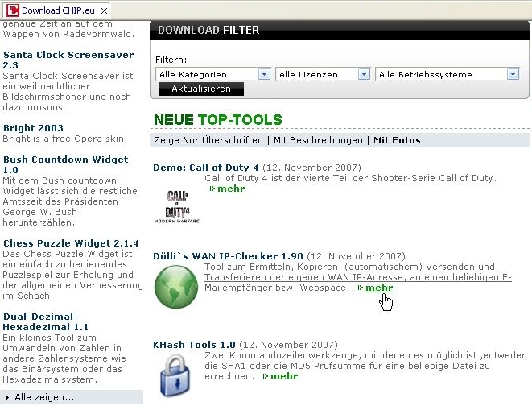The image size is (532, 406).
Task: Open the Bright 2003 link
Action: click(33, 128)
